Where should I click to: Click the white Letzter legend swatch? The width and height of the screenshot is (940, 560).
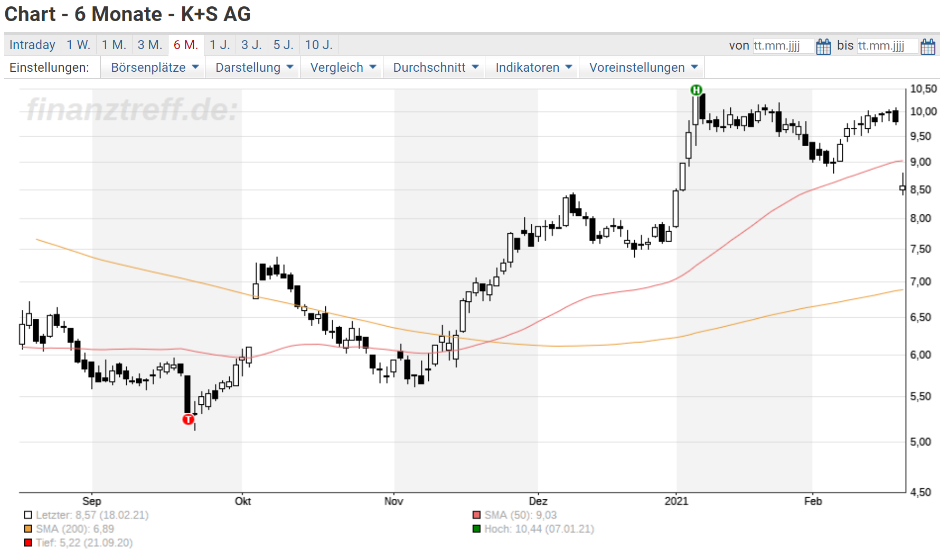click(28, 515)
